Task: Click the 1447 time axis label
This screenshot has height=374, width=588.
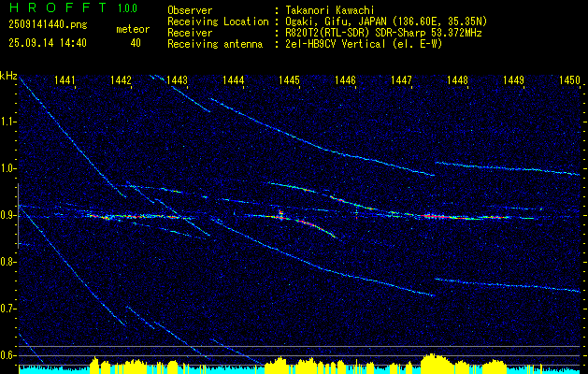Action: pyautogui.click(x=401, y=79)
